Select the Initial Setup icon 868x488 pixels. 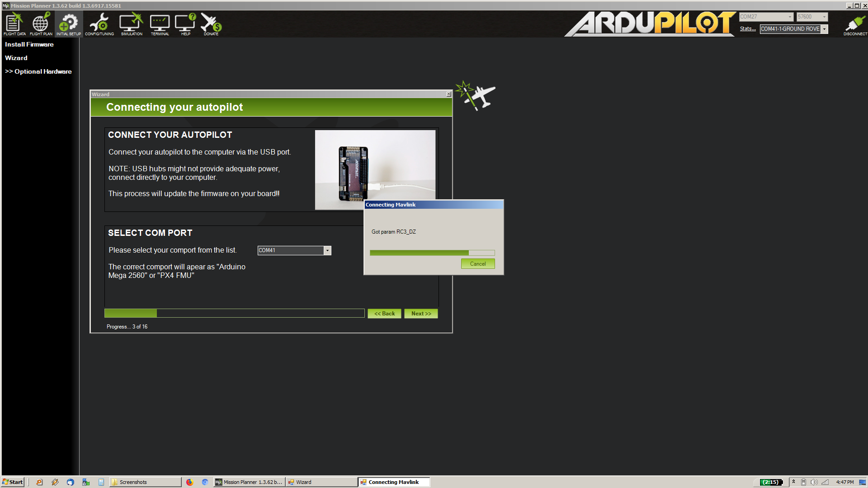pyautogui.click(x=68, y=24)
